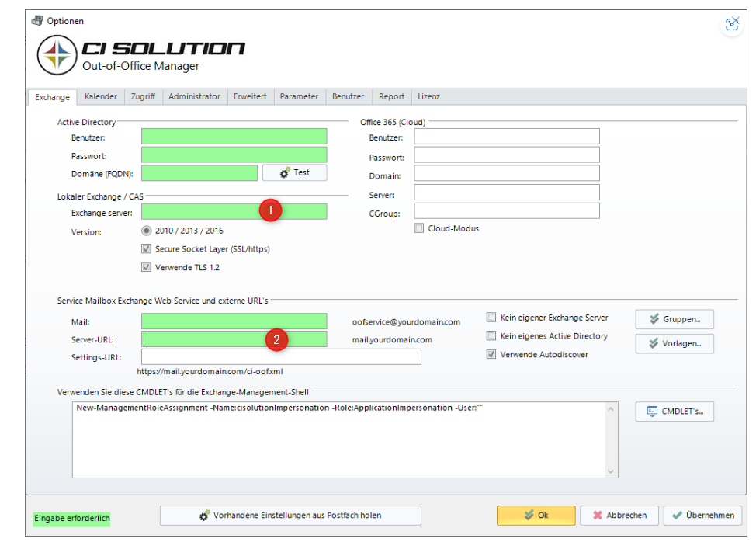Open the Vorlagen dialog
The height and width of the screenshot is (542, 756).
(x=674, y=343)
